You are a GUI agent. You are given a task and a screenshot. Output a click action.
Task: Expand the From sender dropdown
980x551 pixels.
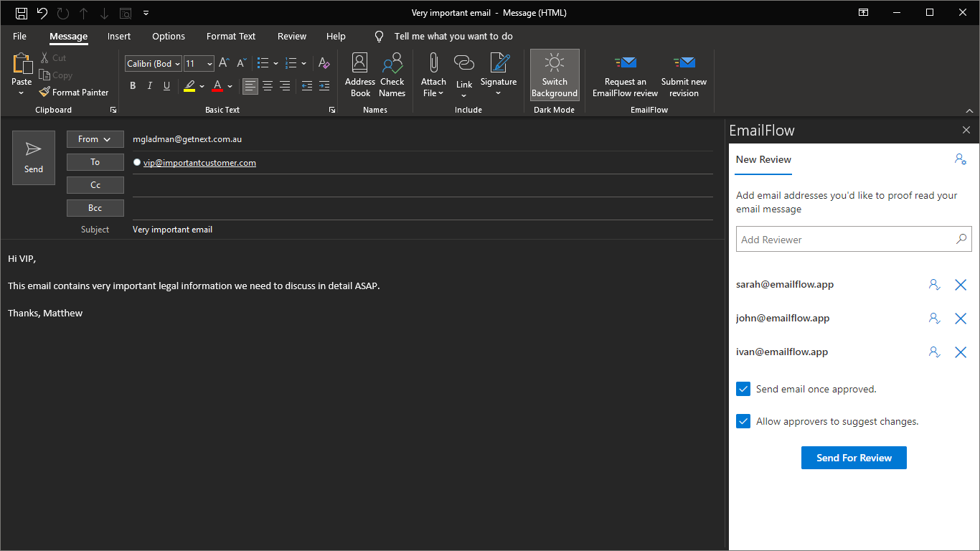(x=95, y=139)
